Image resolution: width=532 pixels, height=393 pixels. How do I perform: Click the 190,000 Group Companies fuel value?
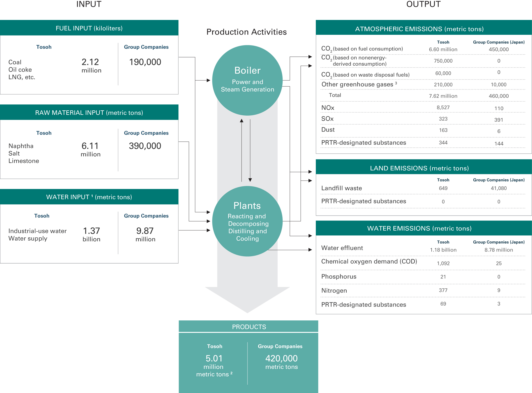pos(145,62)
